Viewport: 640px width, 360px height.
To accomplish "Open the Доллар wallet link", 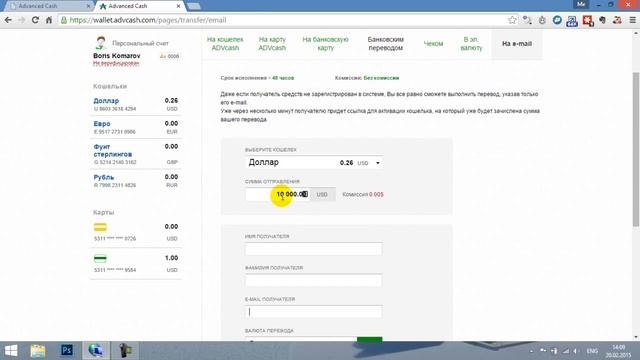I will (x=106, y=101).
